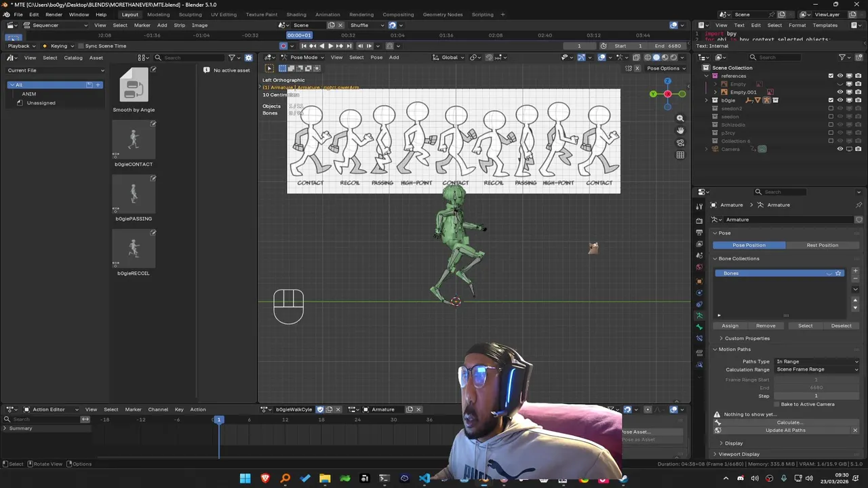868x488 pixels.
Task: Open Keying popover in sequencer
Action: (x=59, y=46)
